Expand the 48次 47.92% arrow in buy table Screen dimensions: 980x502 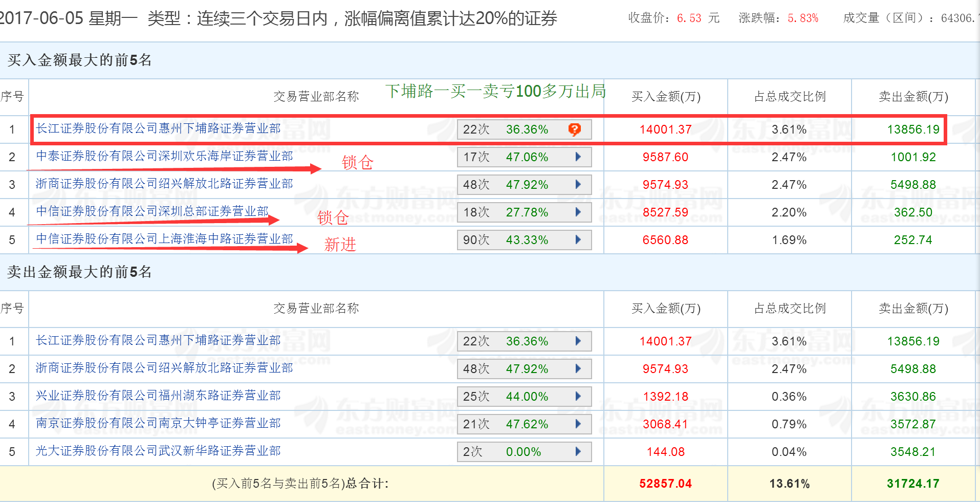pyautogui.click(x=578, y=184)
